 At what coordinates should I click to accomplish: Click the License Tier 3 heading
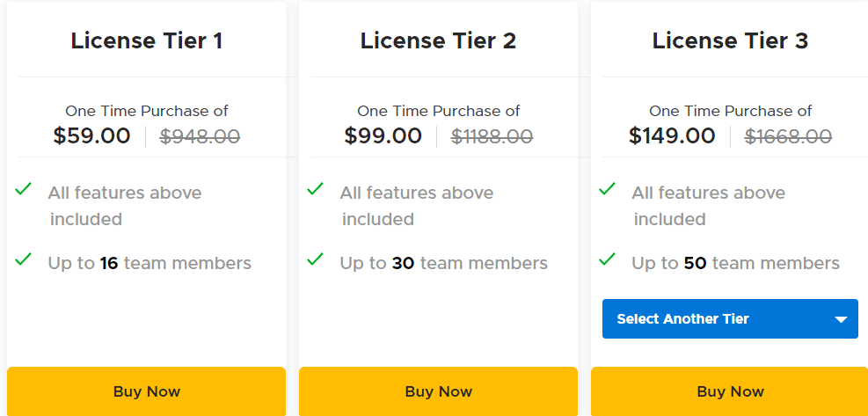click(x=730, y=40)
